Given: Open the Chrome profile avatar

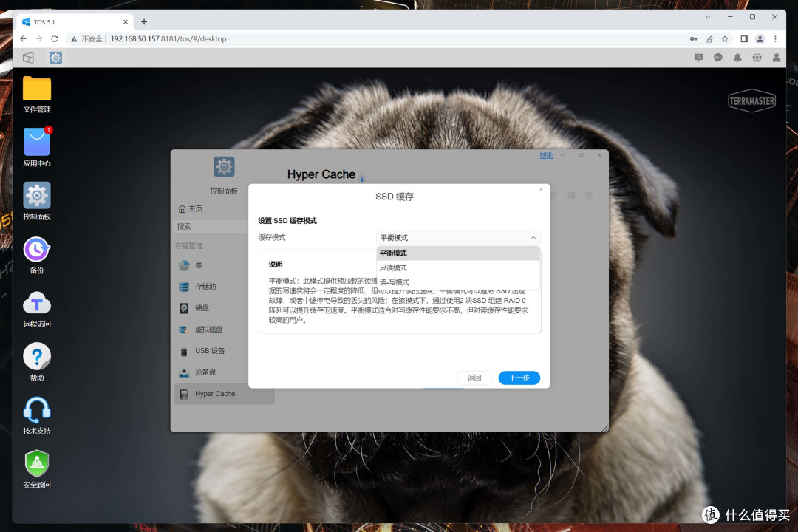Looking at the screenshot, I should (760, 38).
